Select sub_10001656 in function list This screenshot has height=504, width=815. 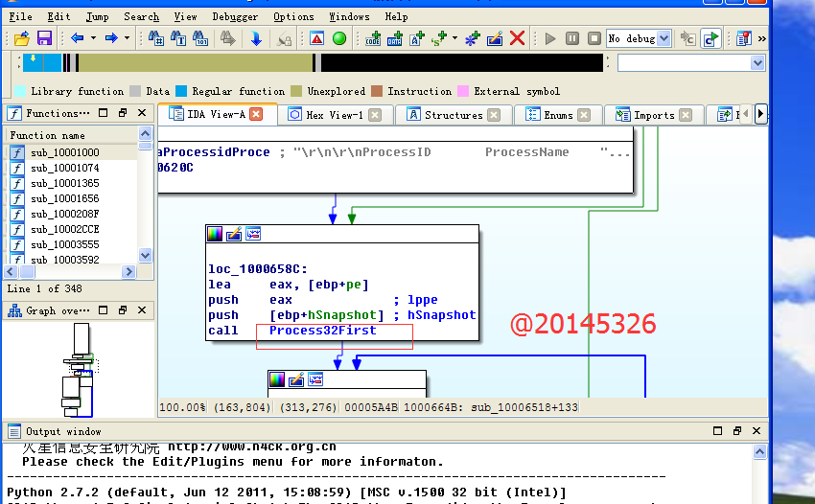click(64, 198)
